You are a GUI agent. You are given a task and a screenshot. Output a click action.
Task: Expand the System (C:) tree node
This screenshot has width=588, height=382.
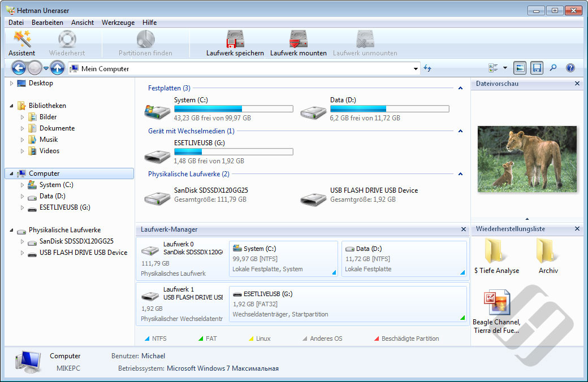pos(22,185)
